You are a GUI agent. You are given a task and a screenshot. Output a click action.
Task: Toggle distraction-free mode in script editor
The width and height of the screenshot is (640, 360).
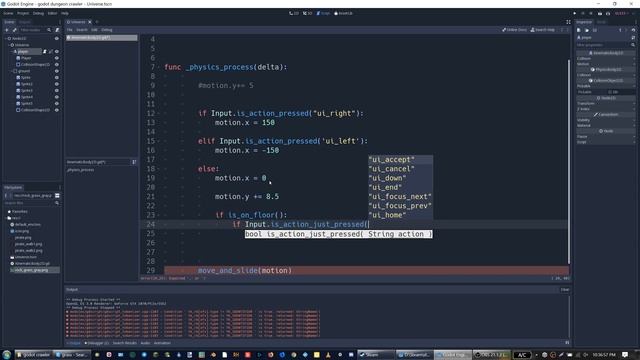568,22
